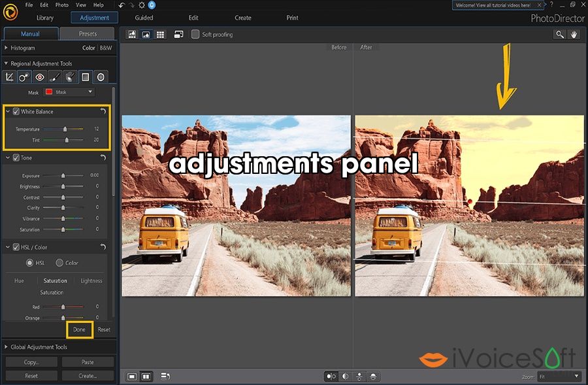The width and height of the screenshot is (588, 385).
Task: Open the adjustment history icon at bottom
Action: pos(165,376)
